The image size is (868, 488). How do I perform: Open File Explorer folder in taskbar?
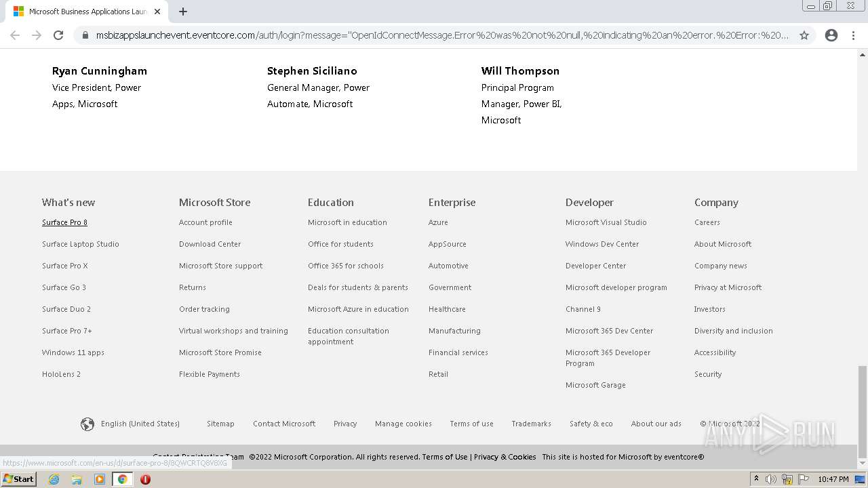[x=77, y=479]
